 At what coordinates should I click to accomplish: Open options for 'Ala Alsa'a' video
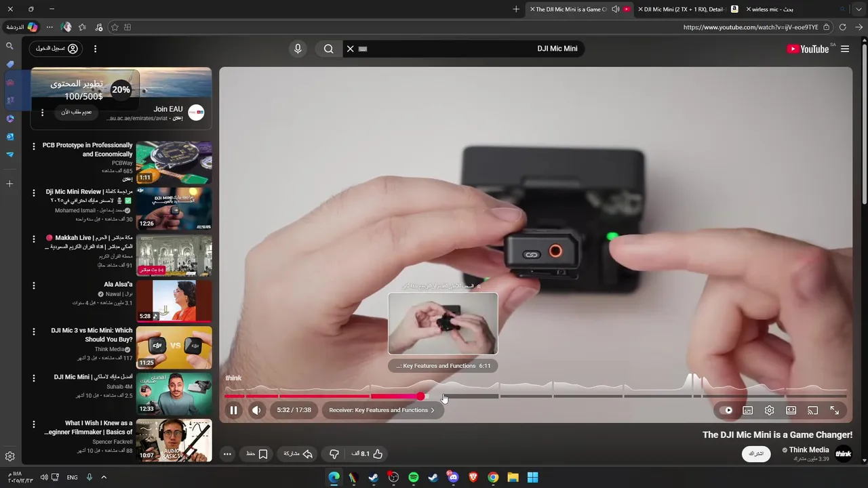(x=33, y=286)
